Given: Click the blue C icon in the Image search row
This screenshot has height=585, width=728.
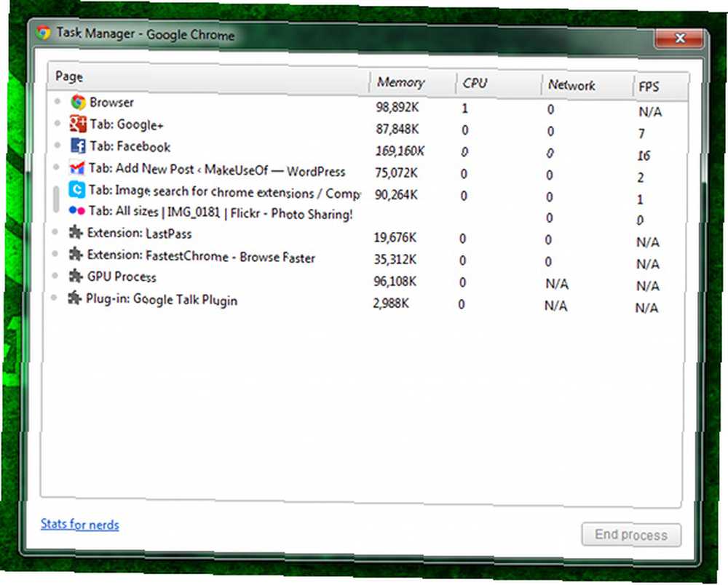Looking at the screenshot, I should pos(76,189).
